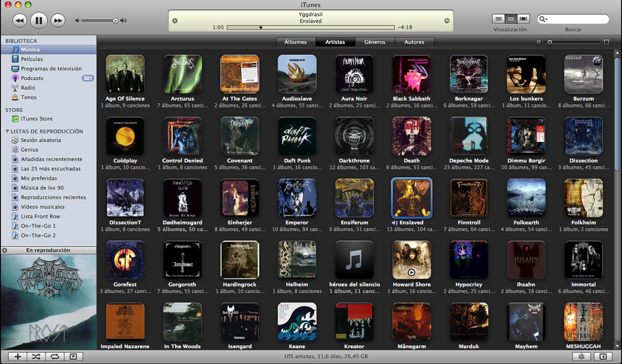Toggle the artwork viewer panel button

[x=73, y=357]
